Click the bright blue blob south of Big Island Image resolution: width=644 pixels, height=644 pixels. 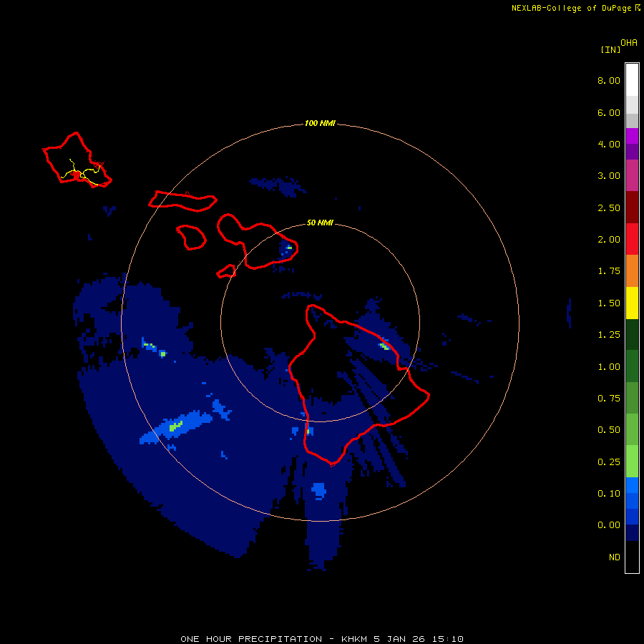[x=318, y=490]
